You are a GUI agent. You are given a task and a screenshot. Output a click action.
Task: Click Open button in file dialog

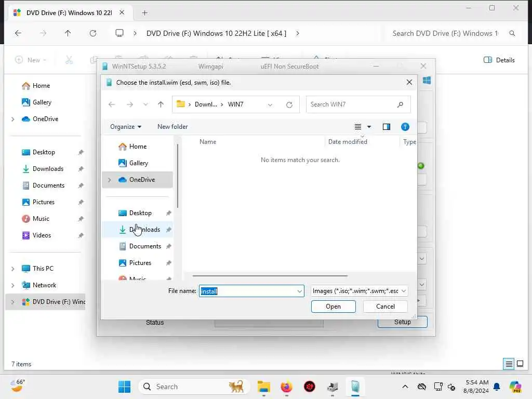tap(333, 307)
